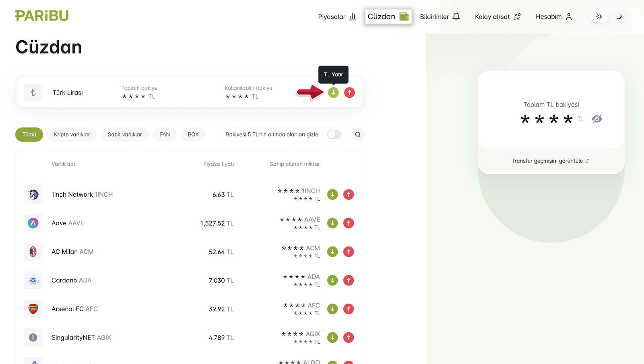Image resolution: width=644 pixels, height=364 pixels.
Task: Click the 52.64 TL price
Action: (221, 252)
